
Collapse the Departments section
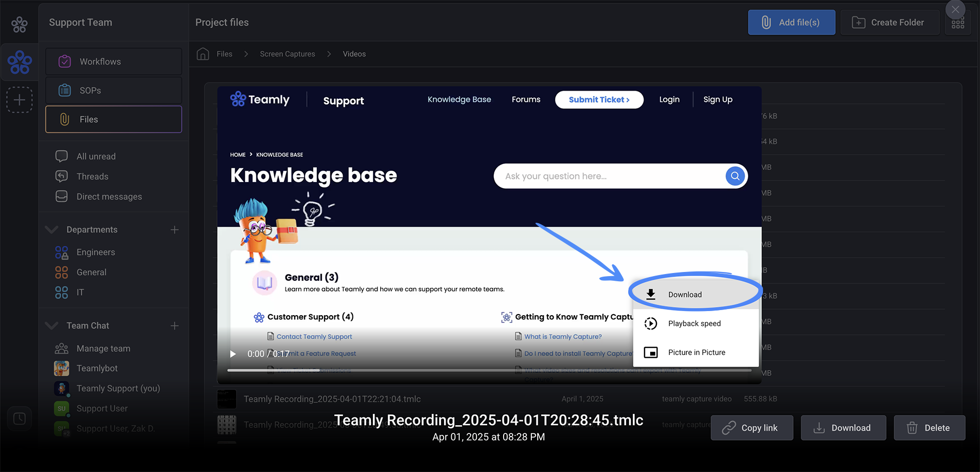[x=51, y=229]
